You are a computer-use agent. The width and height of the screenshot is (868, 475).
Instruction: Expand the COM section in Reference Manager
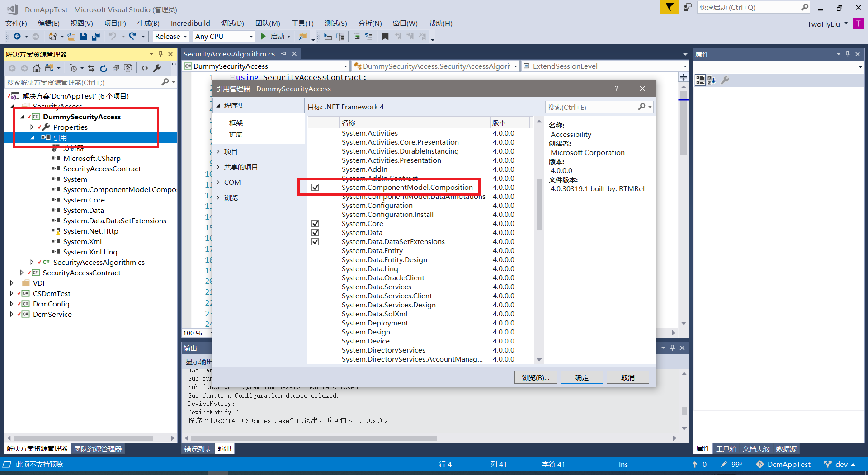point(218,183)
